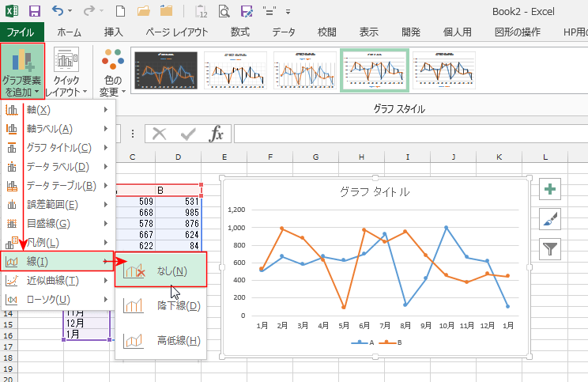Open the 線(I) menu item
This screenshot has height=382, width=588.
click(57, 261)
